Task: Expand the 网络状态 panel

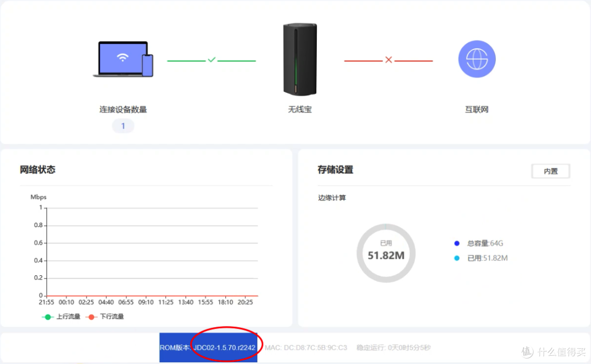Action: [36, 170]
